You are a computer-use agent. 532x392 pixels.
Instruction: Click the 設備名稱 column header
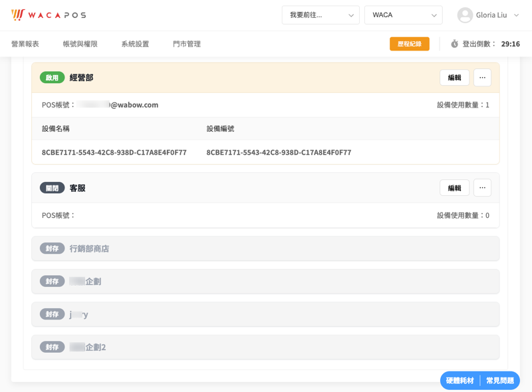point(56,128)
